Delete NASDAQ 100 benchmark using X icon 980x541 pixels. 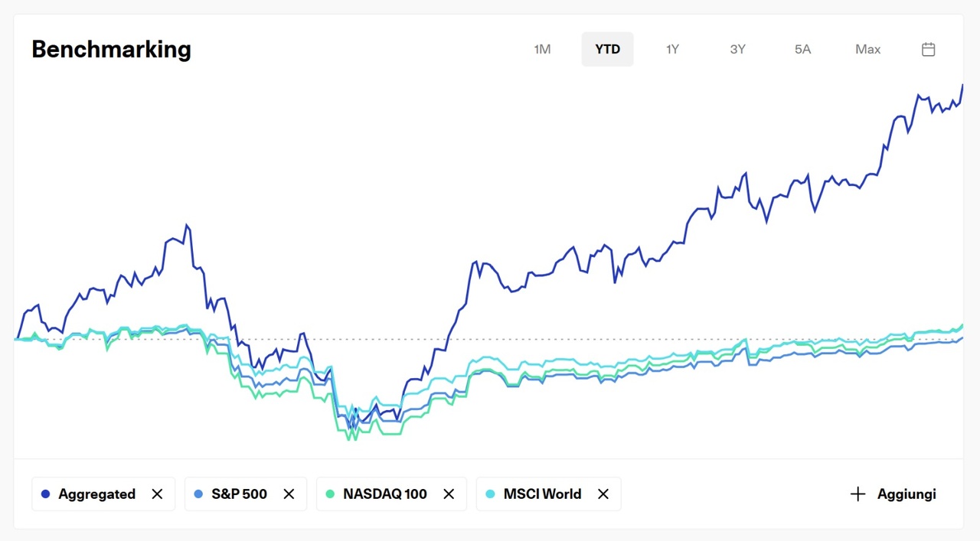coord(449,494)
